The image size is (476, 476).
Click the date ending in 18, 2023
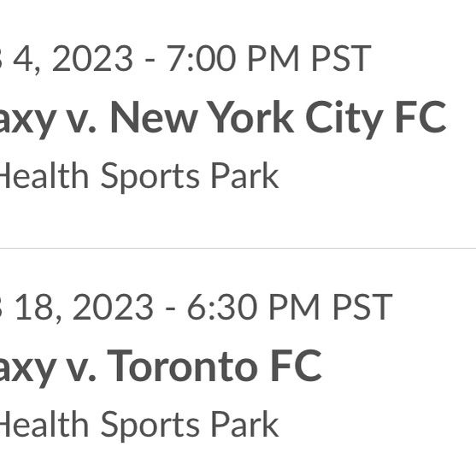point(77,308)
